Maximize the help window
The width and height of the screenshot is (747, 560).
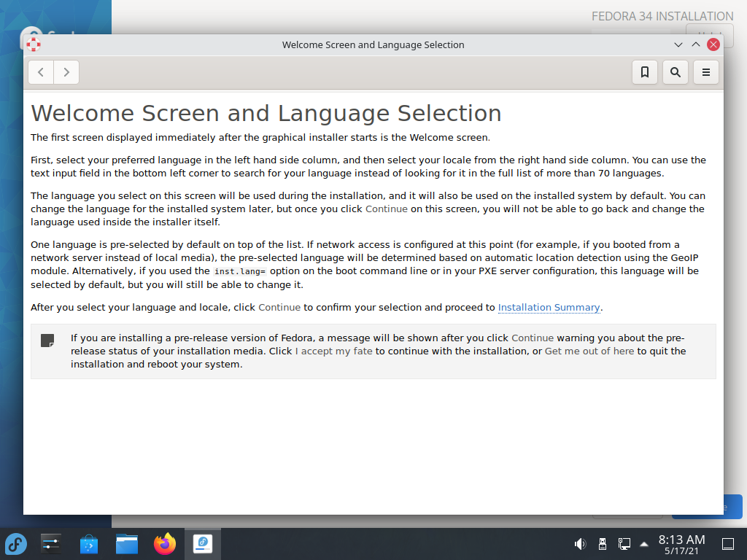695,44
